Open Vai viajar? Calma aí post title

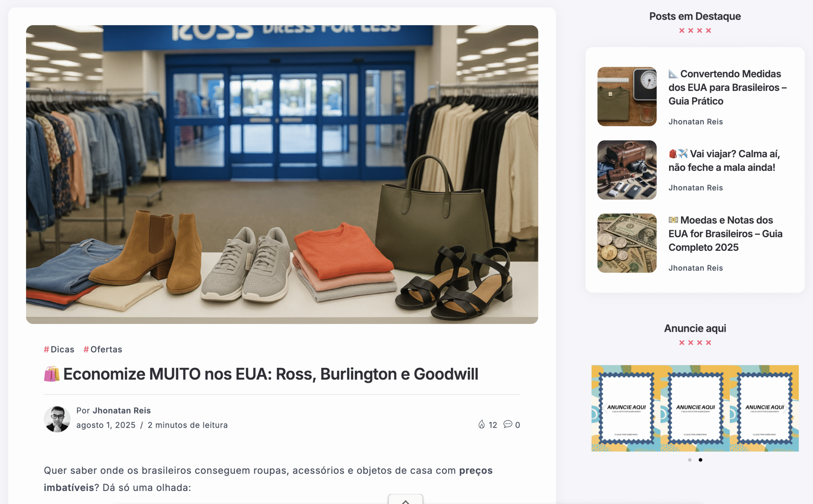(x=724, y=161)
